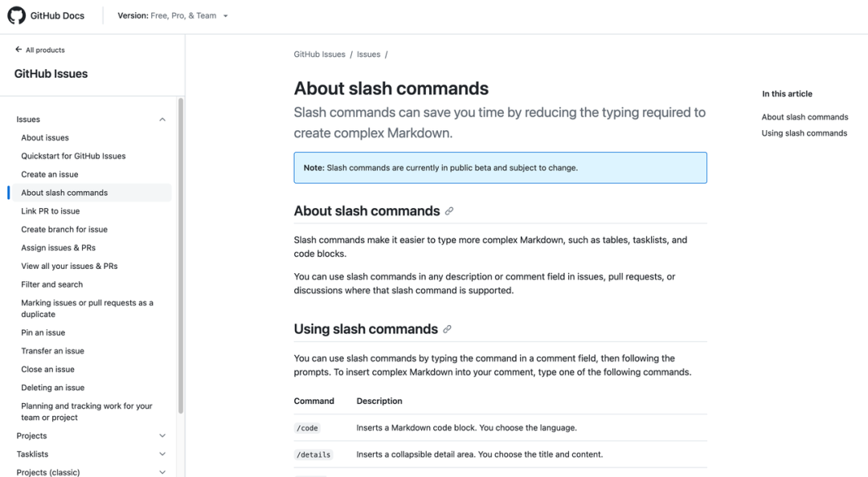Click the GitHub Octocat logo icon
The height and width of the screenshot is (477, 868).
point(16,15)
